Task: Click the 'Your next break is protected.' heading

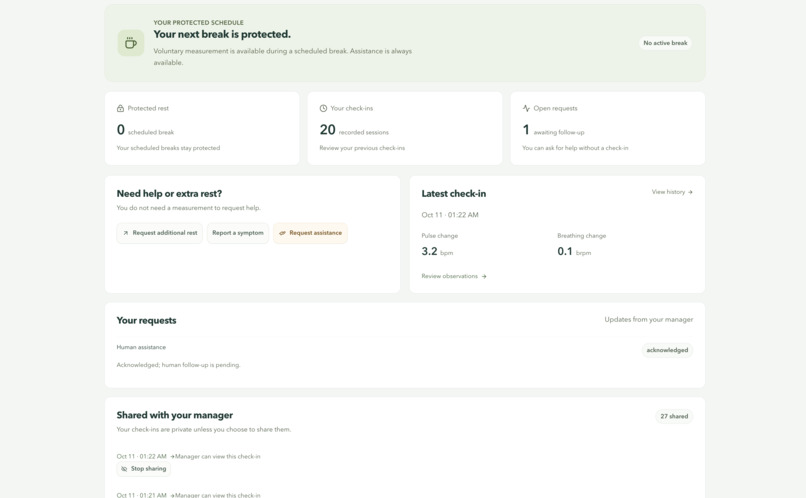Action: 222,34
